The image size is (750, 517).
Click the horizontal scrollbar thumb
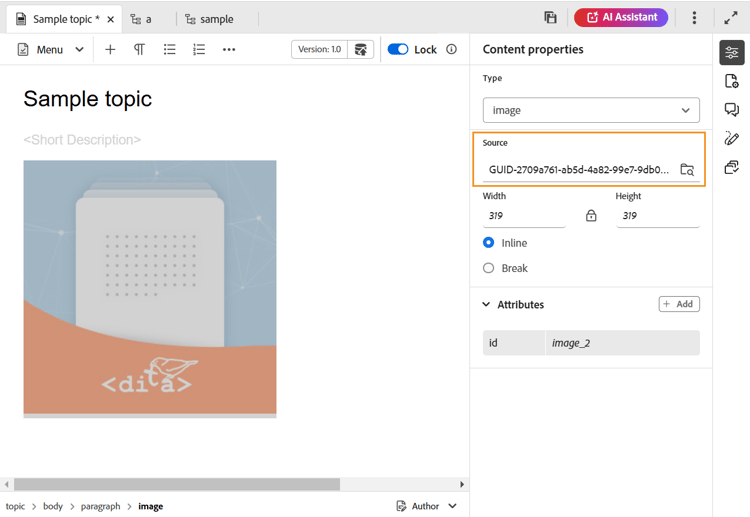177,484
